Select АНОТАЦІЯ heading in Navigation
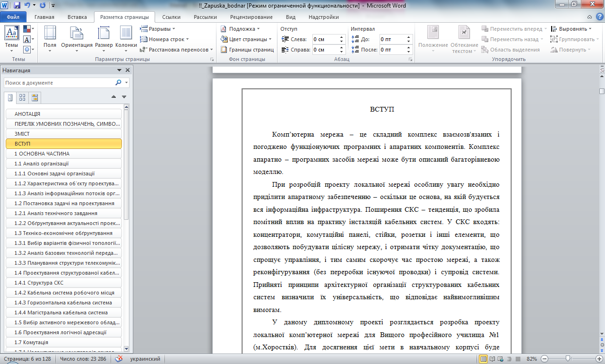 tap(64, 114)
